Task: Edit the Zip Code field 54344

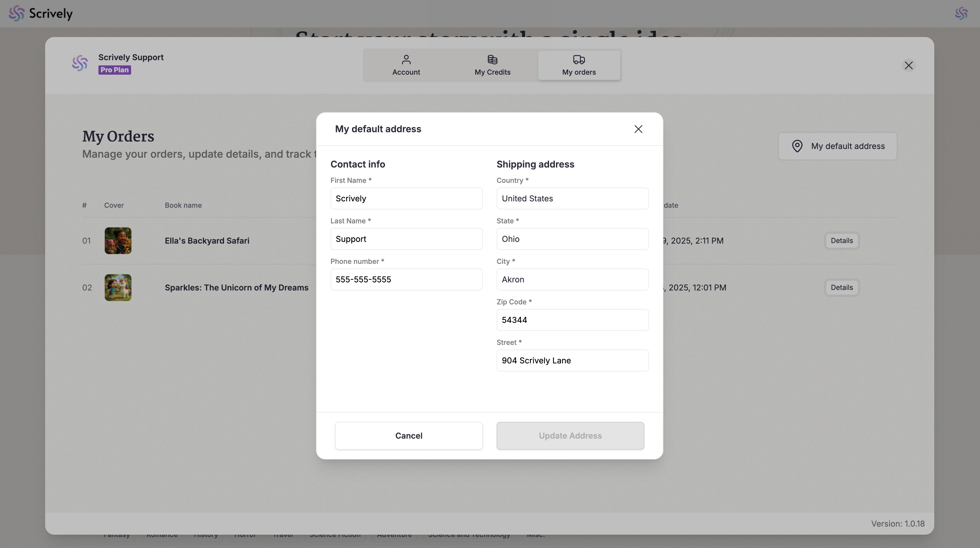Action: 572,320
